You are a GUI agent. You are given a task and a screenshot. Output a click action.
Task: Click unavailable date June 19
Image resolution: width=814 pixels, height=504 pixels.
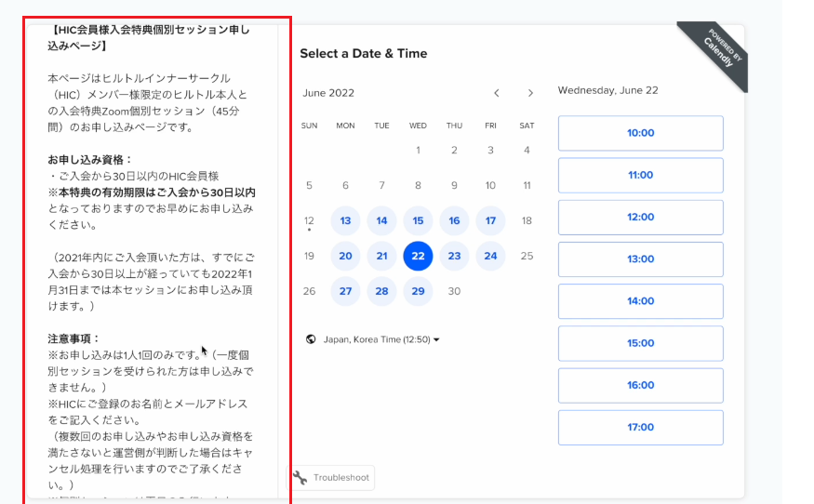(309, 256)
